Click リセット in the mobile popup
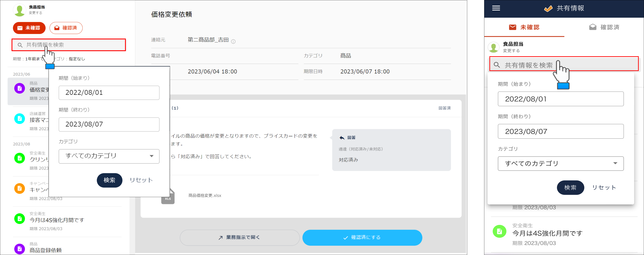This screenshot has width=644, height=255. (x=604, y=188)
